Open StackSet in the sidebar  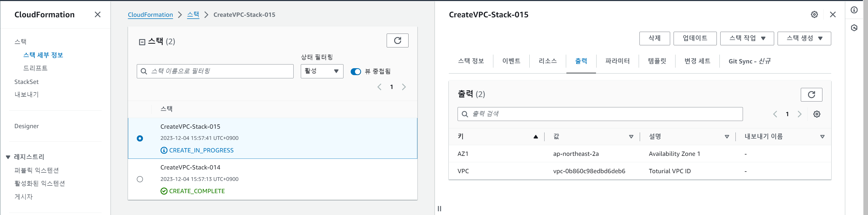pyautogui.click(x=26, y=82)
